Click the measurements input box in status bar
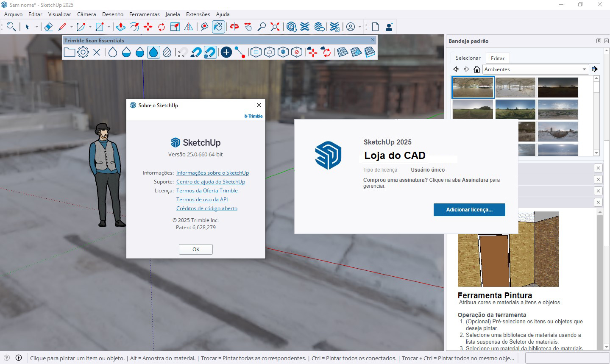Screen dimensions: 610x364 (x=567, y=358)
